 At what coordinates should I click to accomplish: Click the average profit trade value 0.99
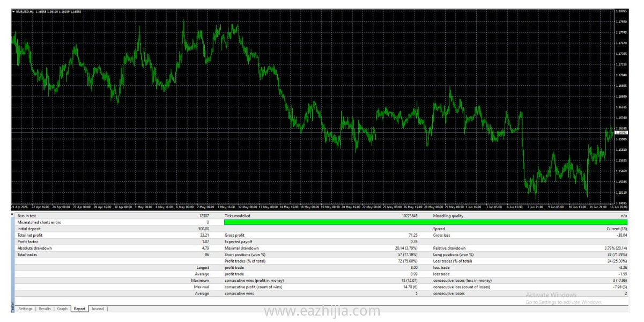(414, 274)
